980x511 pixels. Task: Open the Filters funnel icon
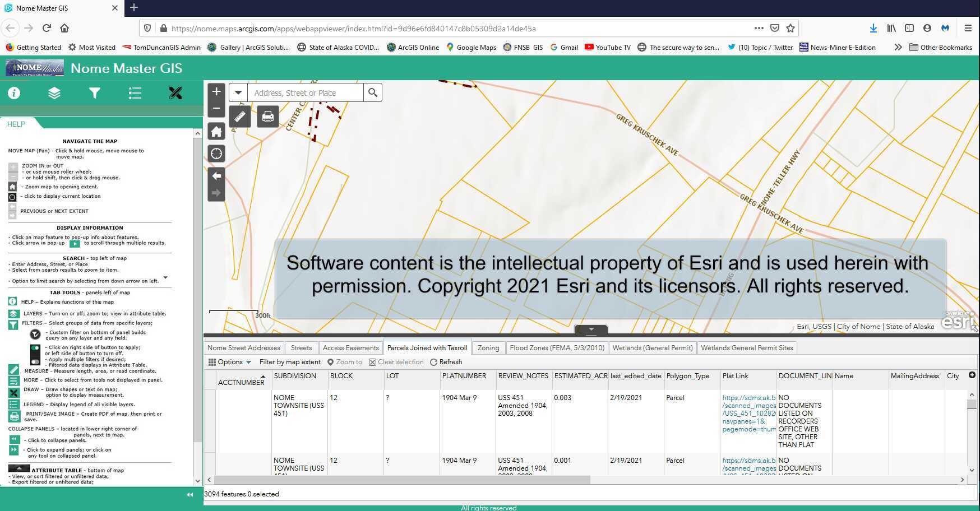pyautogui.click(x=95, y=93)
